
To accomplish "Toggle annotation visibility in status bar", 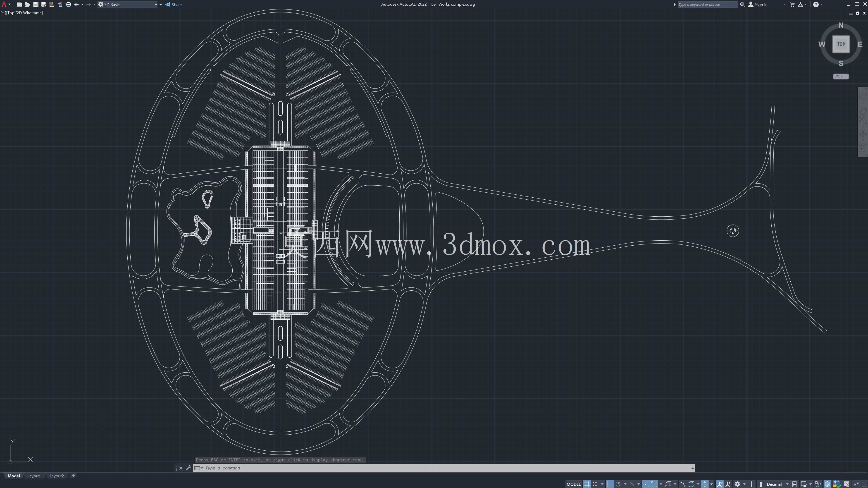I will [x=719, y=484].
